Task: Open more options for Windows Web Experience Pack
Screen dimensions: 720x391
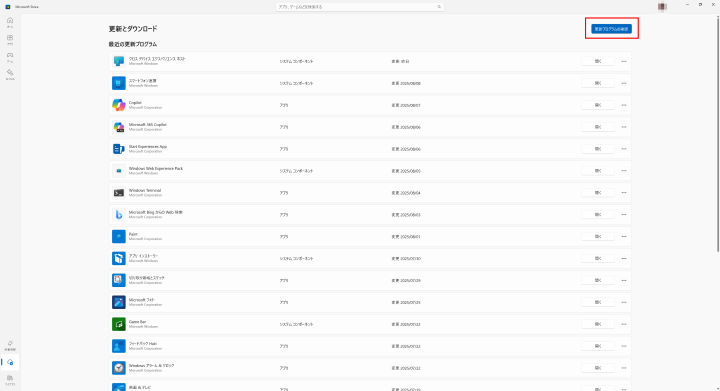Action: (x=624, y=171)
